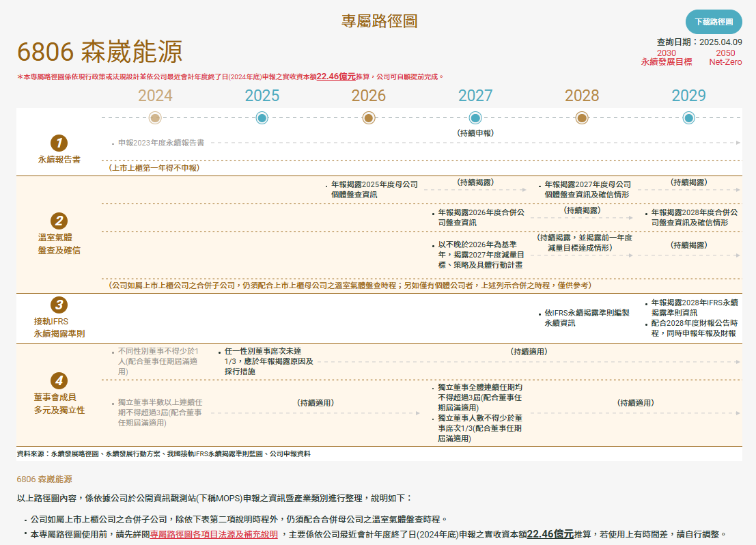756x545 pixels.
Task: Click the 2027 year heading
Action: click(475, 96)
